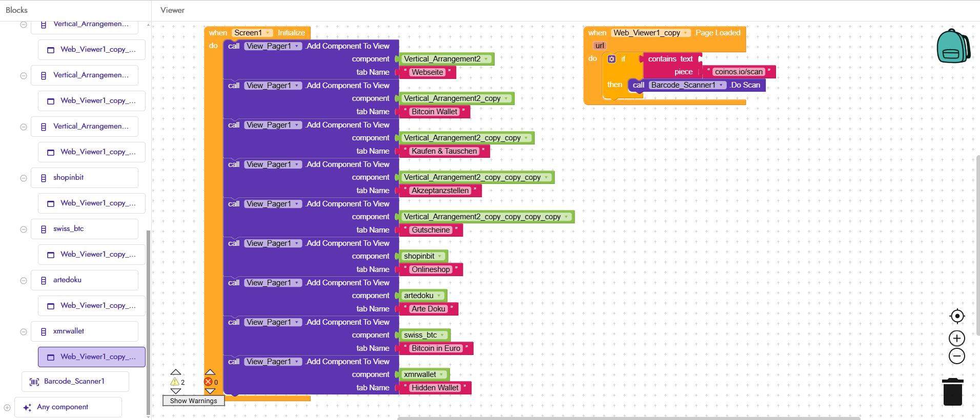980x420 pixels.
Task: Select the artedoku item in Blocks panel
Action: (67, 280)
